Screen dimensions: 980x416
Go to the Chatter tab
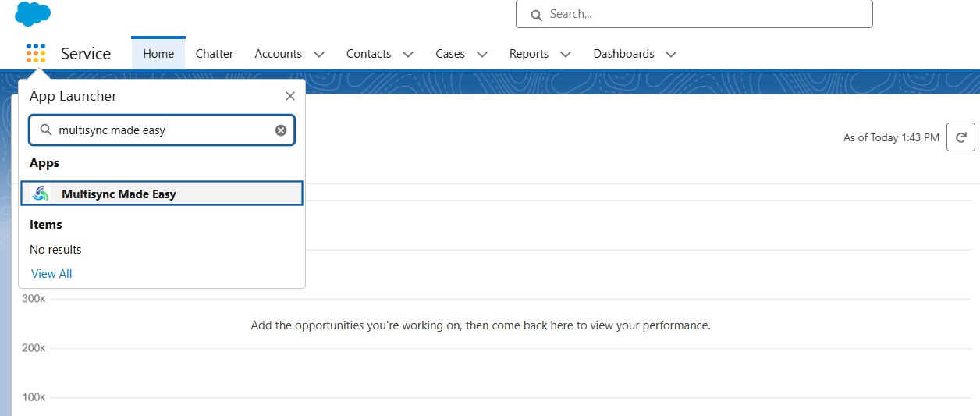[215, 54]
